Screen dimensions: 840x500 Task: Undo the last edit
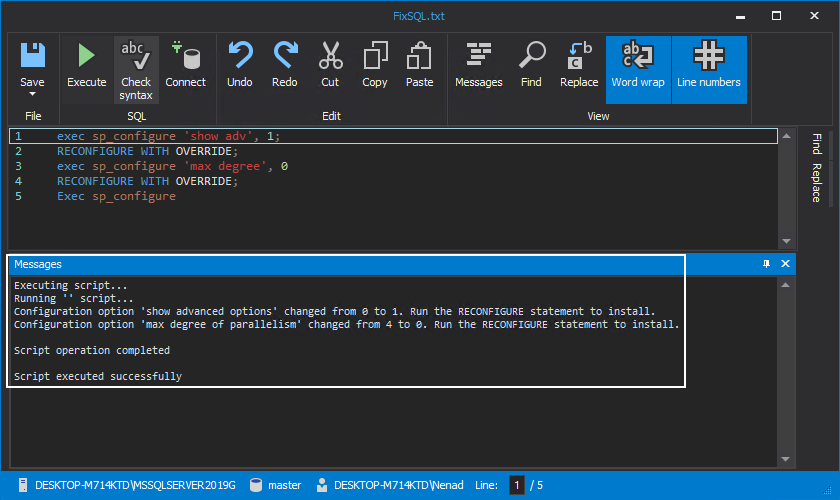pyautogui.click(x=240, y=66)
